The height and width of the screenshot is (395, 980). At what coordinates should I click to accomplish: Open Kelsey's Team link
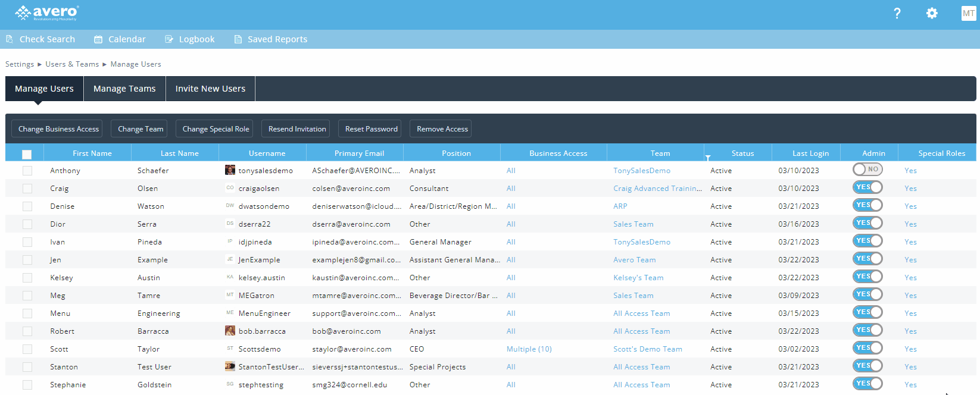click(638, 278)
